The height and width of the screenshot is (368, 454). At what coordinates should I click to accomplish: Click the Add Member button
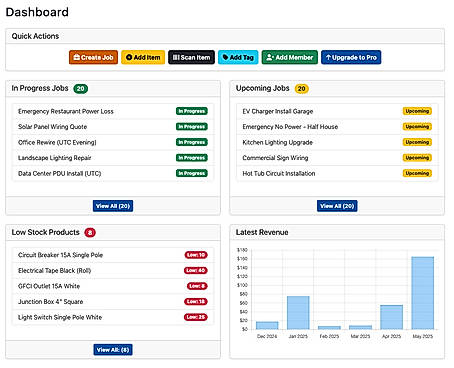(x=290, y=57)
